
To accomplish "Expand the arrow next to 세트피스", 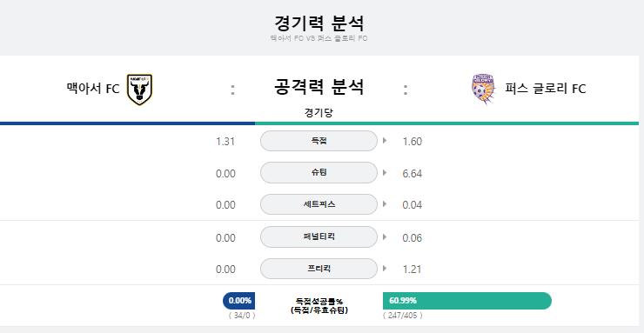I will [385, 203].
